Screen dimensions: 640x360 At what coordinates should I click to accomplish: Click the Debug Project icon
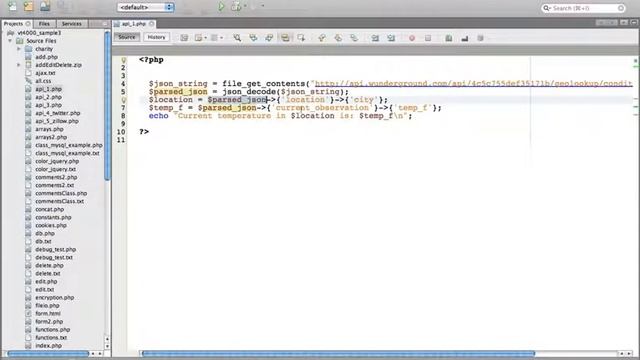(x=236, y=7)
